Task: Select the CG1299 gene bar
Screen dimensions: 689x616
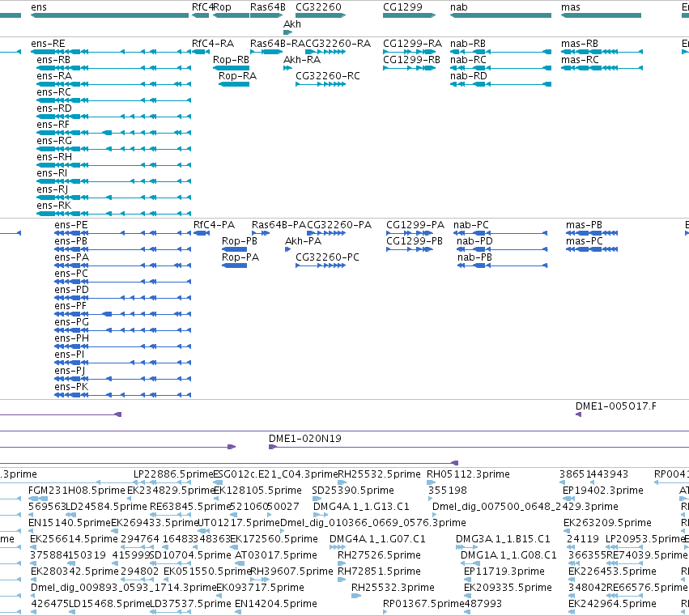Action: coord(410,15)
